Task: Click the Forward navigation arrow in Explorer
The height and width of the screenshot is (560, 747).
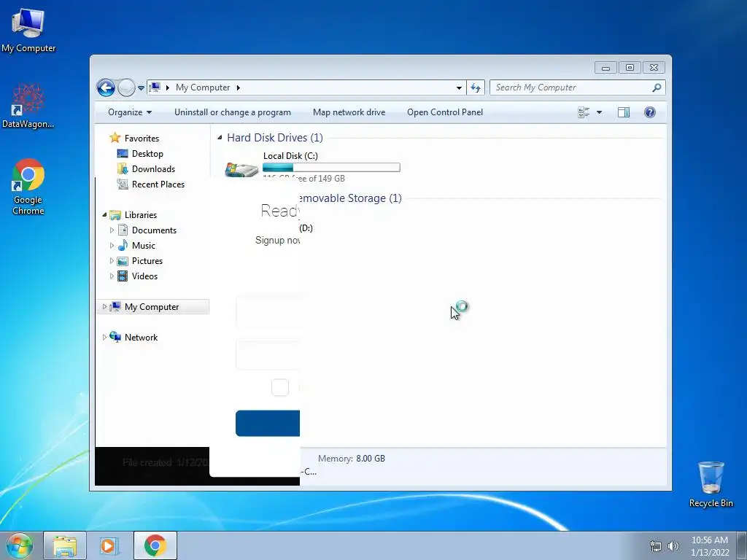Action: (x=126, y=87)
